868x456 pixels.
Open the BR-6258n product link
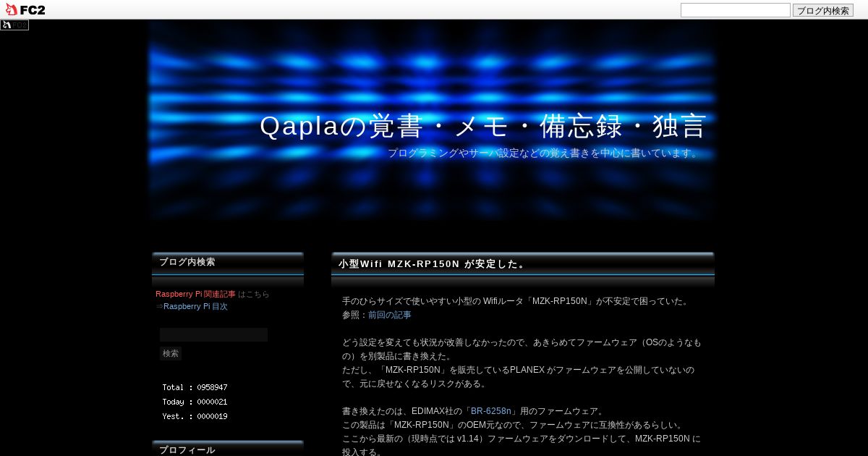pyautogui.click(x=491, y=411)
